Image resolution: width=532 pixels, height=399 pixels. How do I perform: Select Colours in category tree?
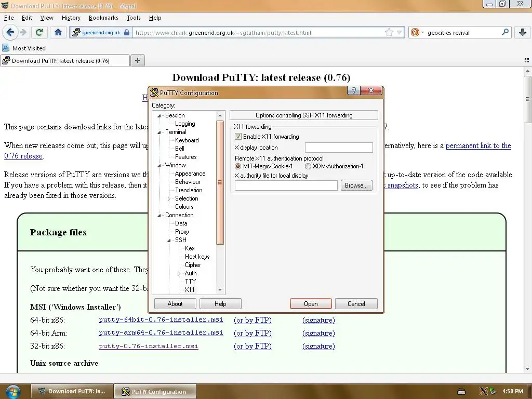click(184, 207)
